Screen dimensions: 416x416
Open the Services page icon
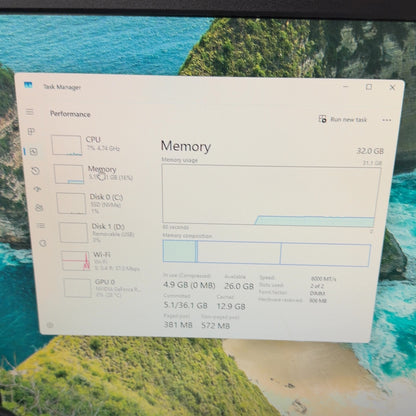[43, 243]
